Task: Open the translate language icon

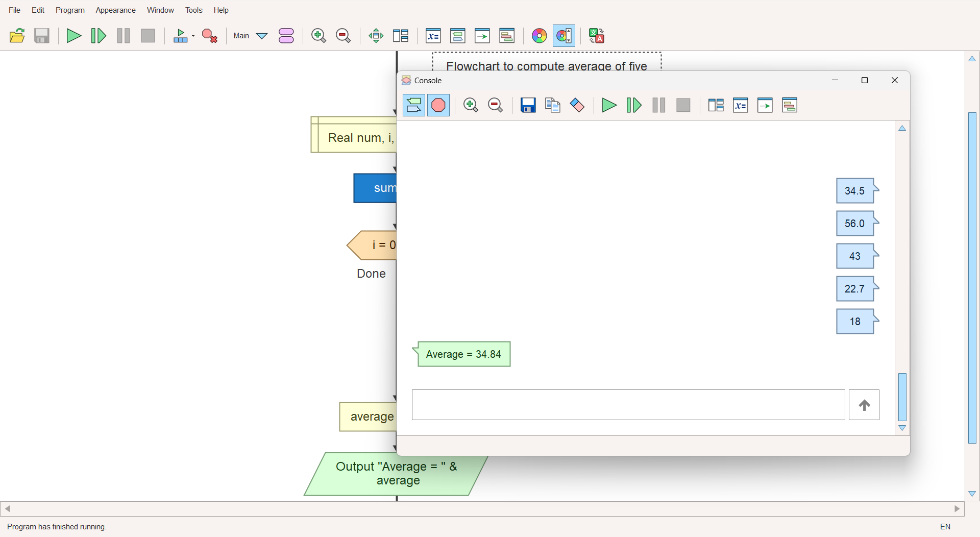Action: [x=596, y=36]
